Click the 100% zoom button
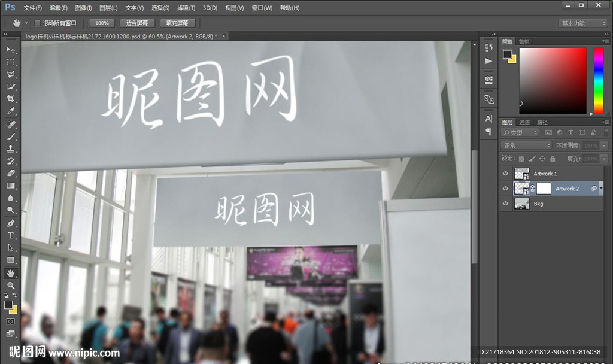613x364 pixels. tap(102, 23)
